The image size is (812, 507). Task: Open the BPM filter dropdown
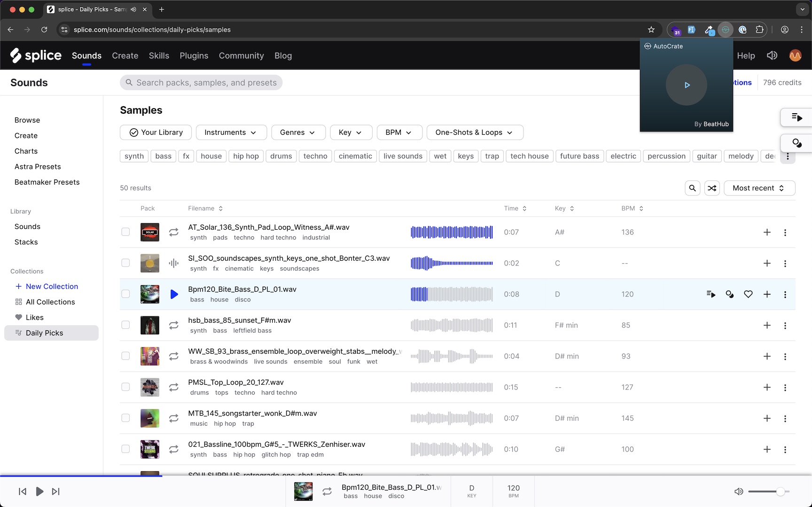point(399,133)
